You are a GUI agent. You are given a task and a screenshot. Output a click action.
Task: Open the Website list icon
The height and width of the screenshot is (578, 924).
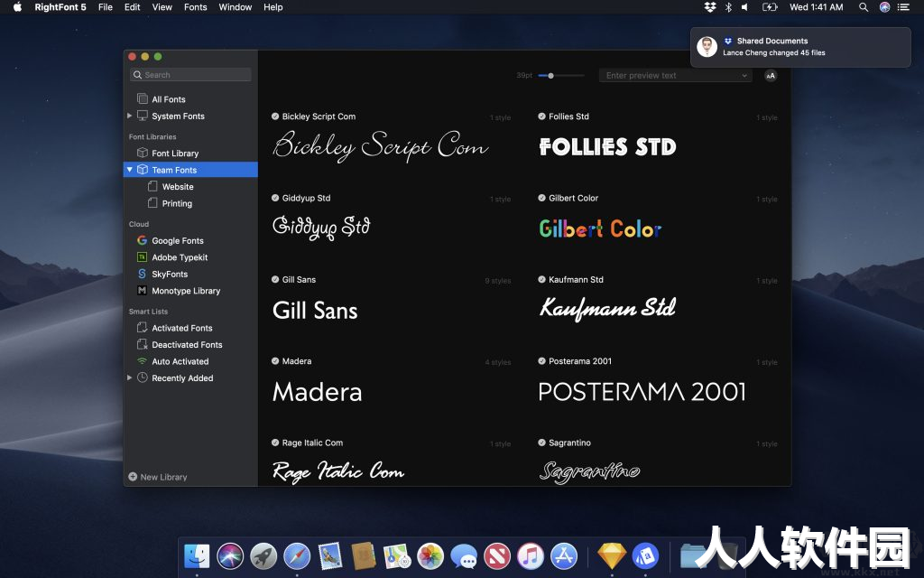click(x=152, y=186)
